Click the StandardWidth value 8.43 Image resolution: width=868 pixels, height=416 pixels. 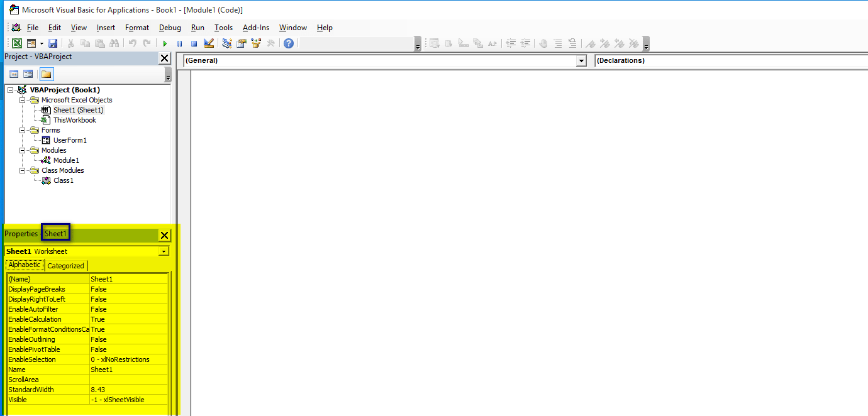129,390
